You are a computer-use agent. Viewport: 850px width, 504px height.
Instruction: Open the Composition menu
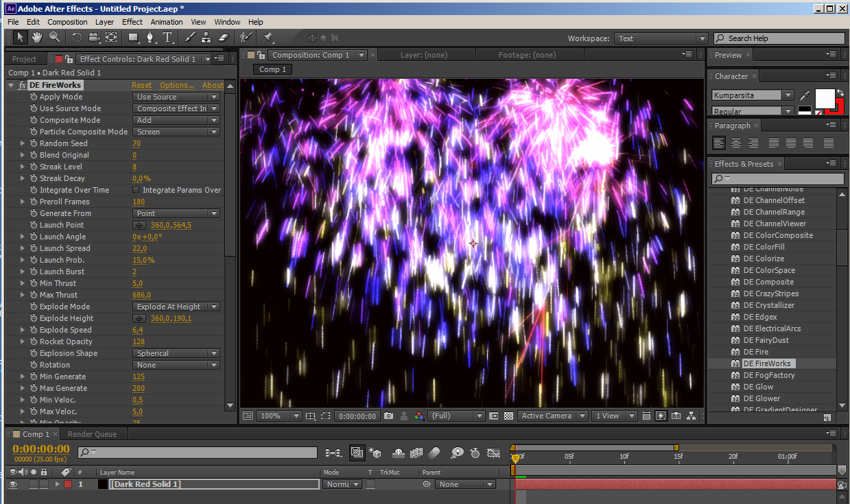(x=67, y=22)
